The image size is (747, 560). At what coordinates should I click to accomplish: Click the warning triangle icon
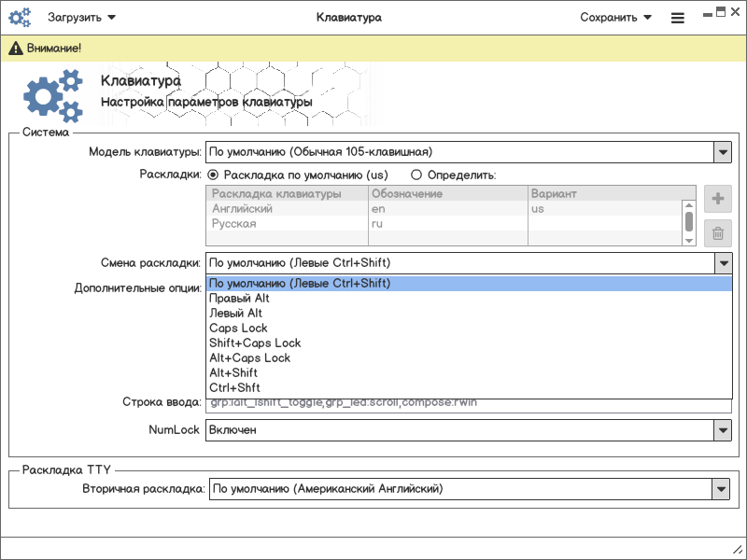[15, 48]
